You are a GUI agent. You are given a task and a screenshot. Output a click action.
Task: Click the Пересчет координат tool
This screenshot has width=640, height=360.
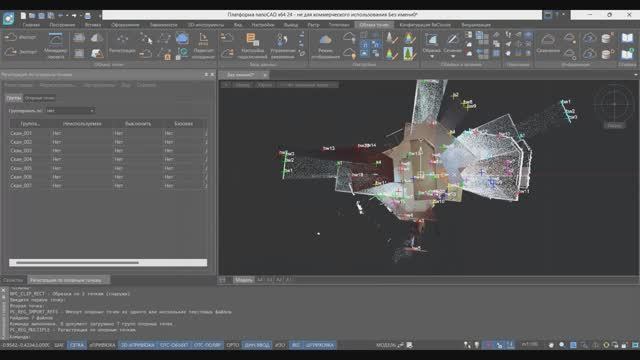203,46
